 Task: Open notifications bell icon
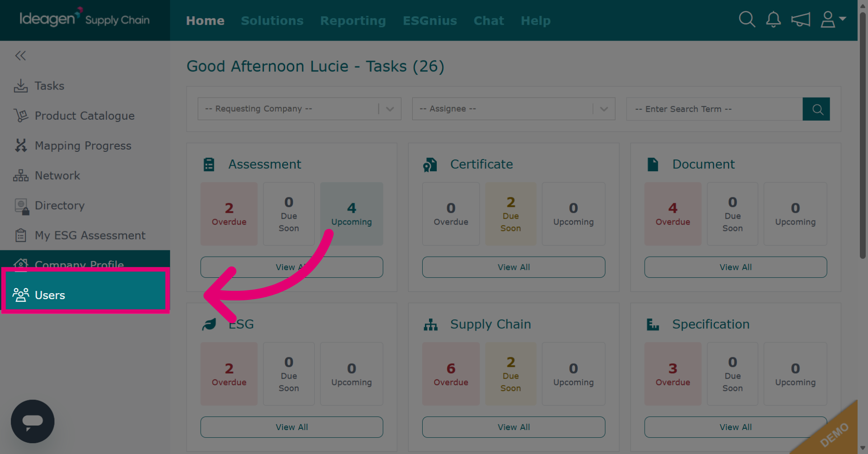(774, 19)
